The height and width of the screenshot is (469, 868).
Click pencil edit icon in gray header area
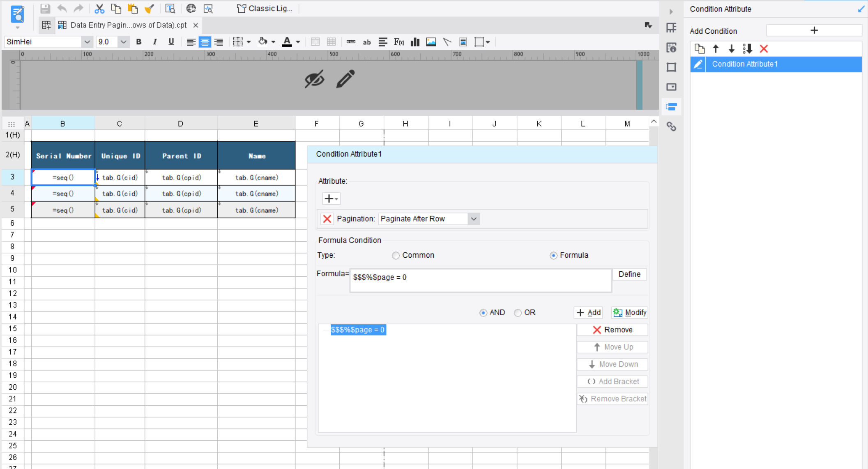(345, 79)
